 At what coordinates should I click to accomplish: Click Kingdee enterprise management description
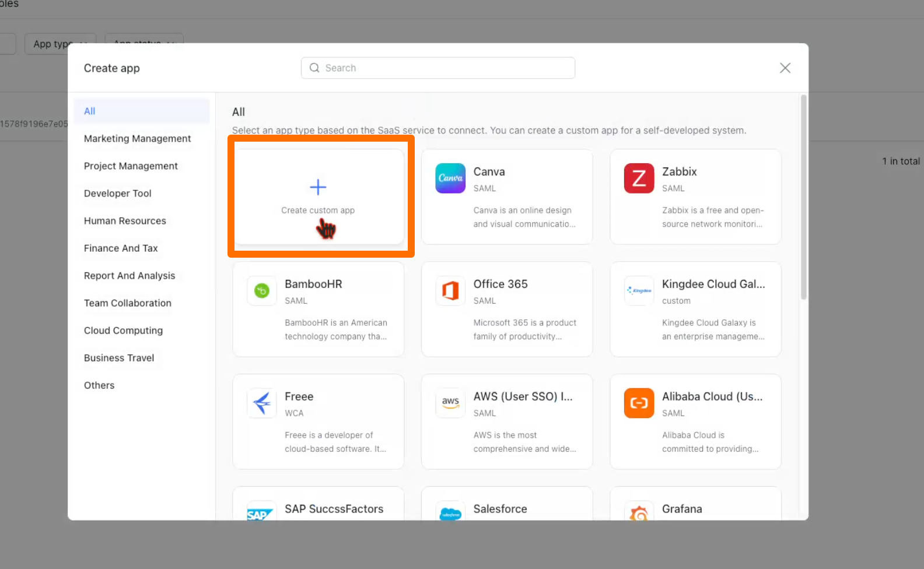(x=713, y=329)
